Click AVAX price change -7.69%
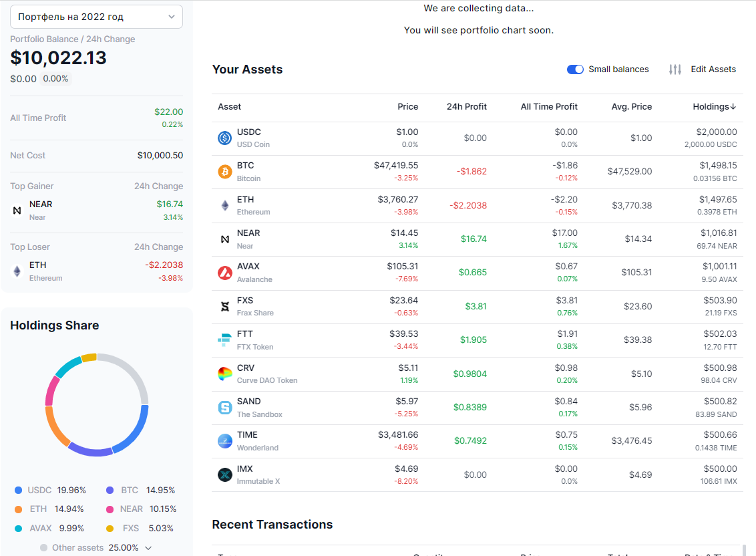The image size is (756, 556). 407,279
